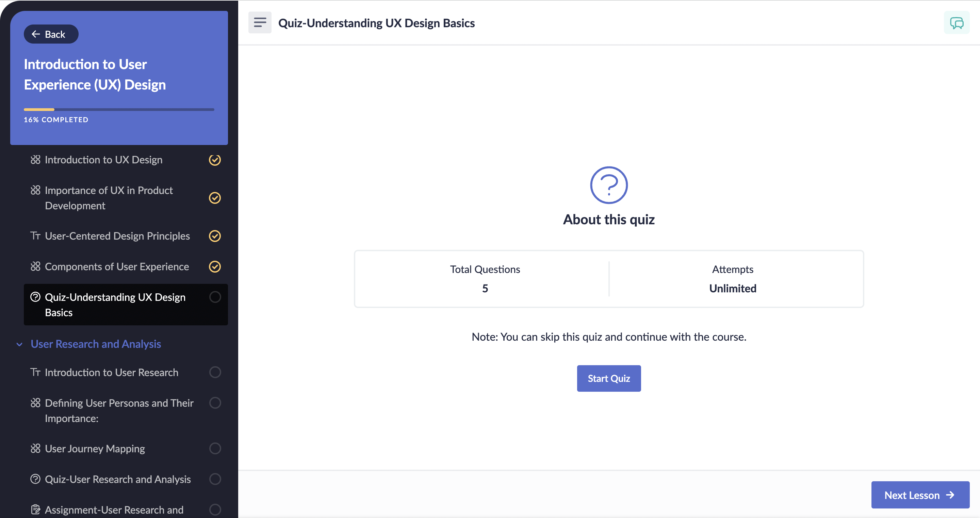Screen dimensions: 980x518
Task: Open Assignment-User Research lesson
Action: [x=114, y=509]
